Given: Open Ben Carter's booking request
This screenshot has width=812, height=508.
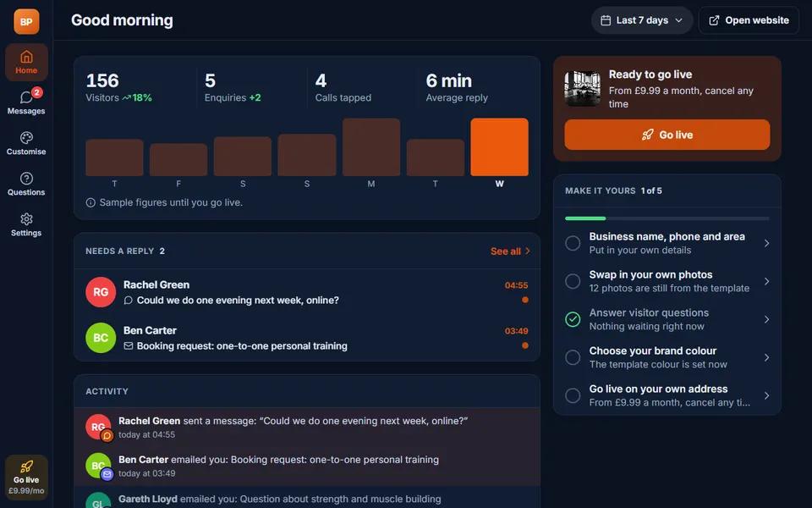Looking at the screenshot, I should pyautogui.click(x=307, y=338).
